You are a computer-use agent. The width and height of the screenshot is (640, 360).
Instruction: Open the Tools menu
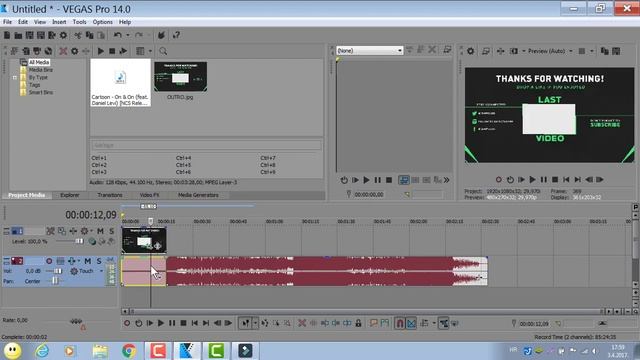[80, 22]
